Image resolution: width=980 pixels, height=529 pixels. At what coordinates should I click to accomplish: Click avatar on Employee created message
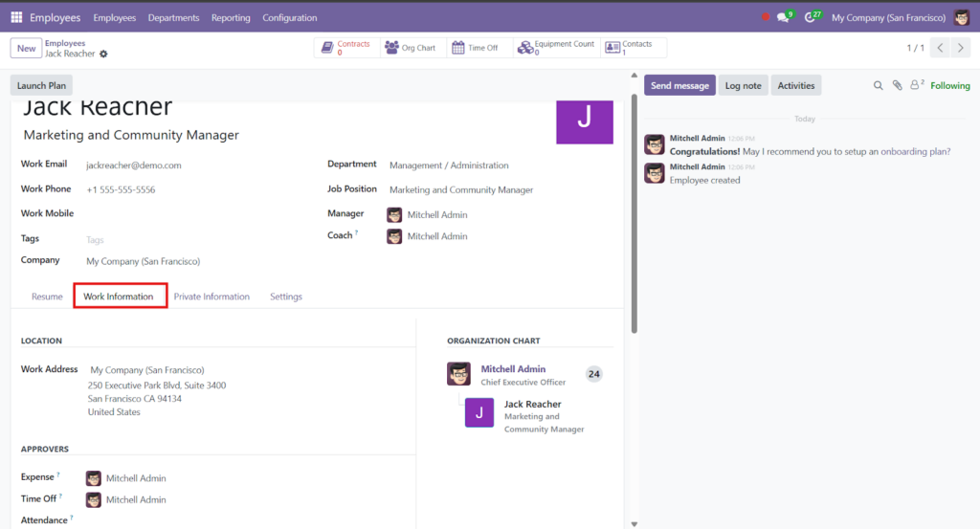[655, 173]
